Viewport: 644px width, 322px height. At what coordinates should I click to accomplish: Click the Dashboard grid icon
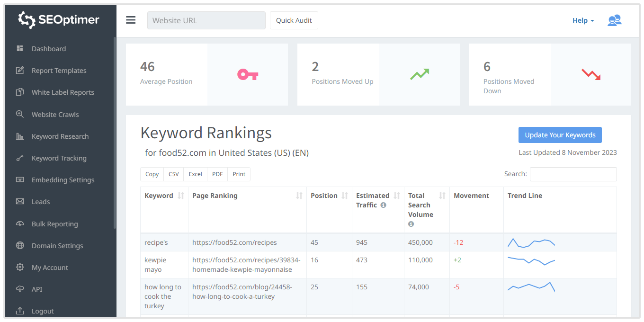(x=20, y=48)
